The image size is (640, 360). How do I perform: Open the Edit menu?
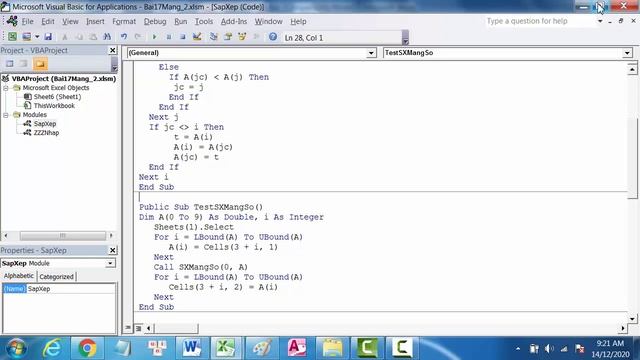[x=47, y=21]
